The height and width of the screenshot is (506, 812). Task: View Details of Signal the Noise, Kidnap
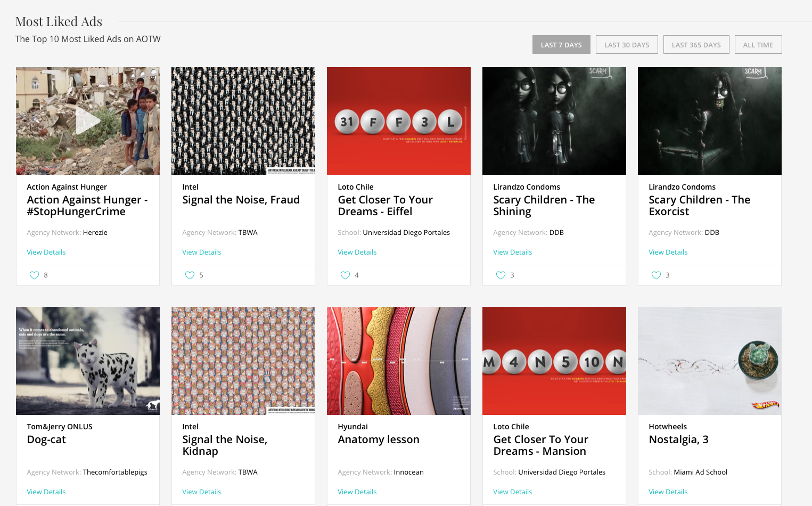coord(202,492)
